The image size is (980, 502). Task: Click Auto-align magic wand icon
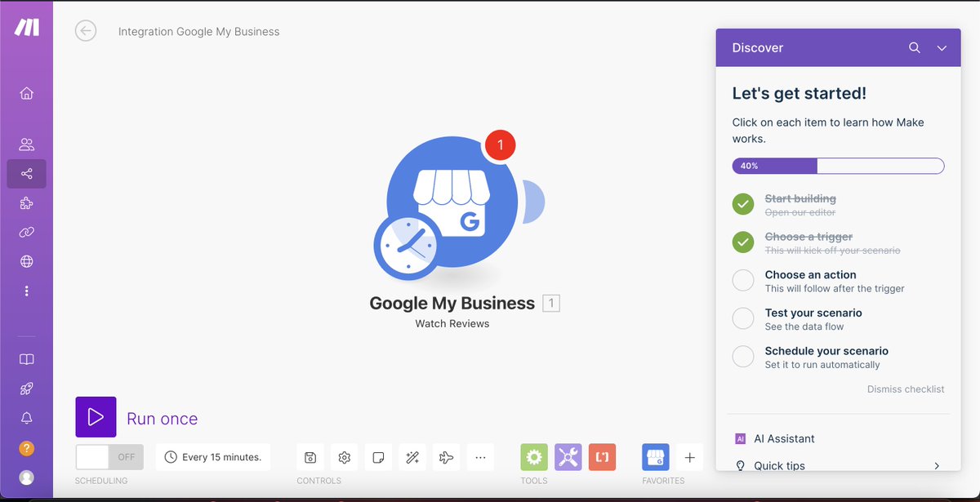pyautogui.click(x=412, y=457)
